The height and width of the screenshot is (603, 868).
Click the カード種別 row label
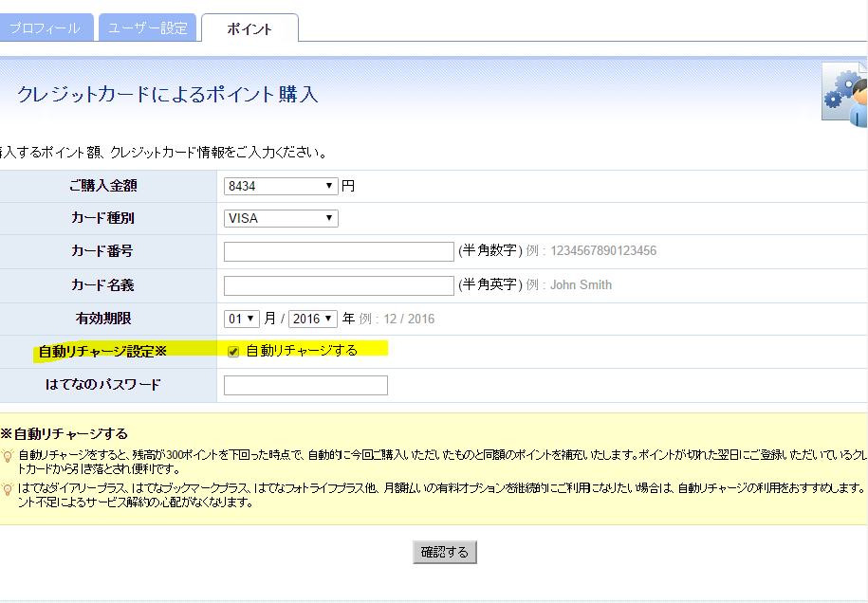tap(103, 218)
